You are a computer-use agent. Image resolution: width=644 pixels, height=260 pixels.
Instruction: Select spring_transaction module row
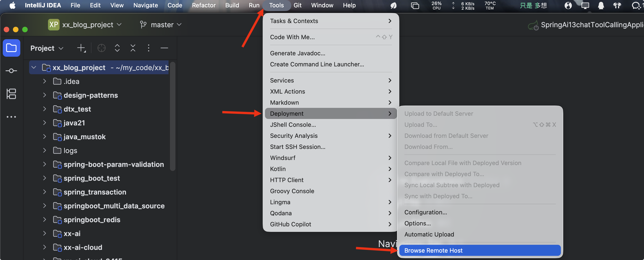(x=99, y=192)
